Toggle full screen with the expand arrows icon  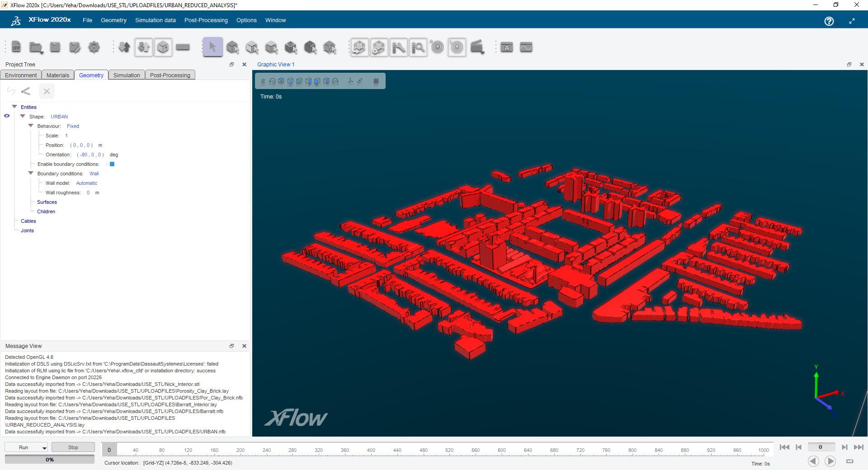[852, 21]
